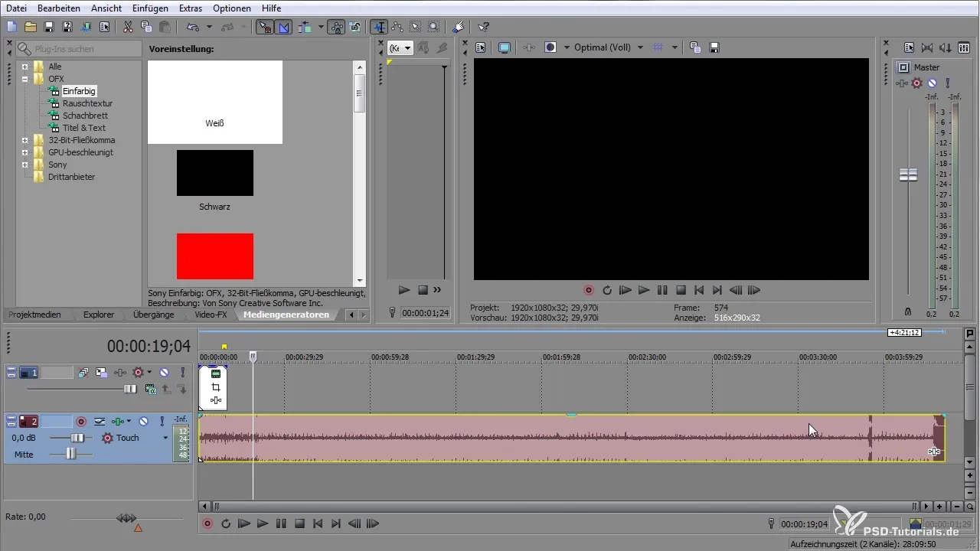Toggle the automatic crossfades toolbar button
The width and height of the screenshot is (980, 551).
(x=284, y=27)
